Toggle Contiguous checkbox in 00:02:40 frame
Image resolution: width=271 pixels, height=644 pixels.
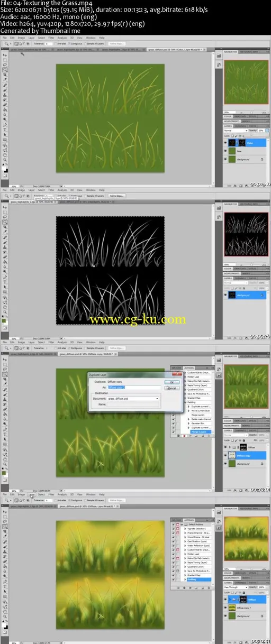(69, 43)
